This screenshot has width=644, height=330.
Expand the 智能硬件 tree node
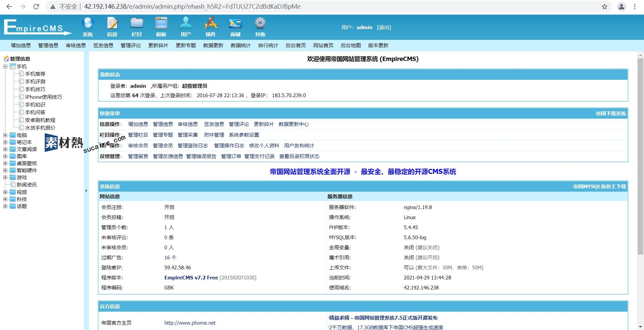[x=5, y=171]
